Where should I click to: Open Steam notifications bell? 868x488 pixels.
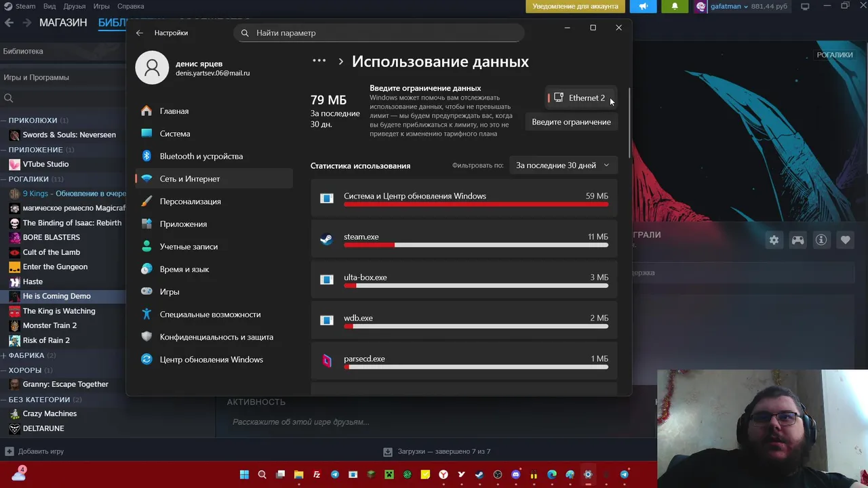674,6
